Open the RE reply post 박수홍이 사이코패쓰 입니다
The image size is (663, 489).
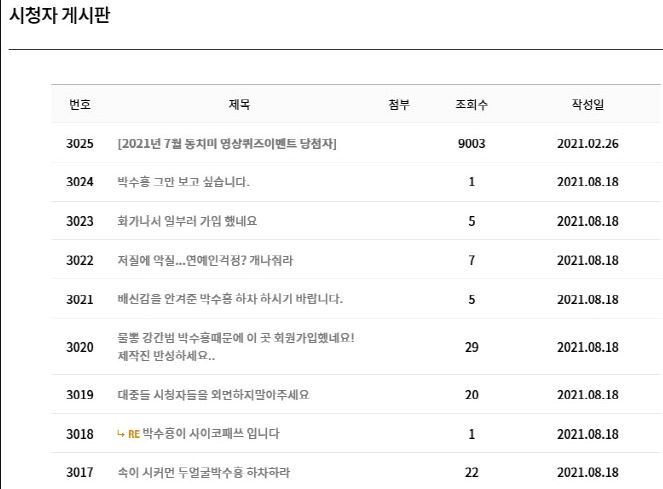click(211, 434)
